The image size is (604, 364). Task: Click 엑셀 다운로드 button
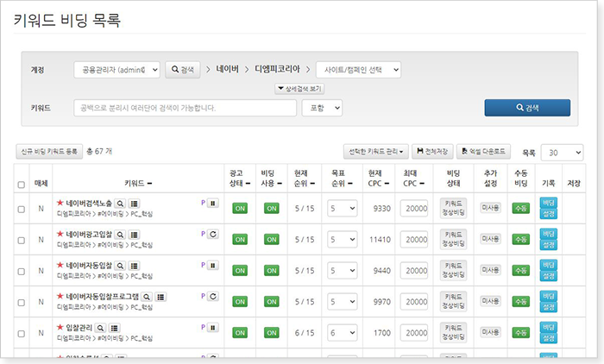[484, 152]
